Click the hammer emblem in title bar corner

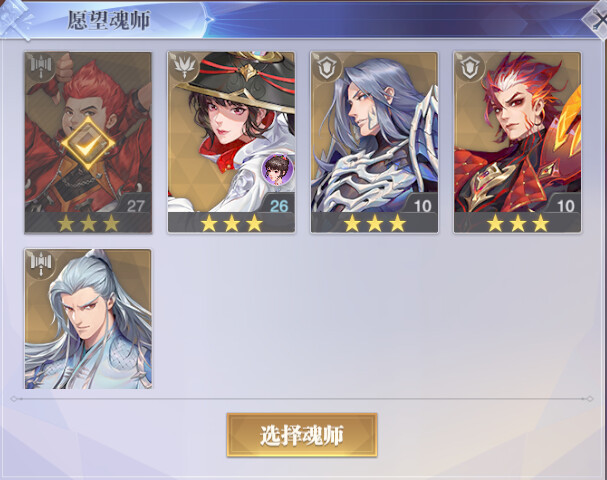tap(16, 17)
